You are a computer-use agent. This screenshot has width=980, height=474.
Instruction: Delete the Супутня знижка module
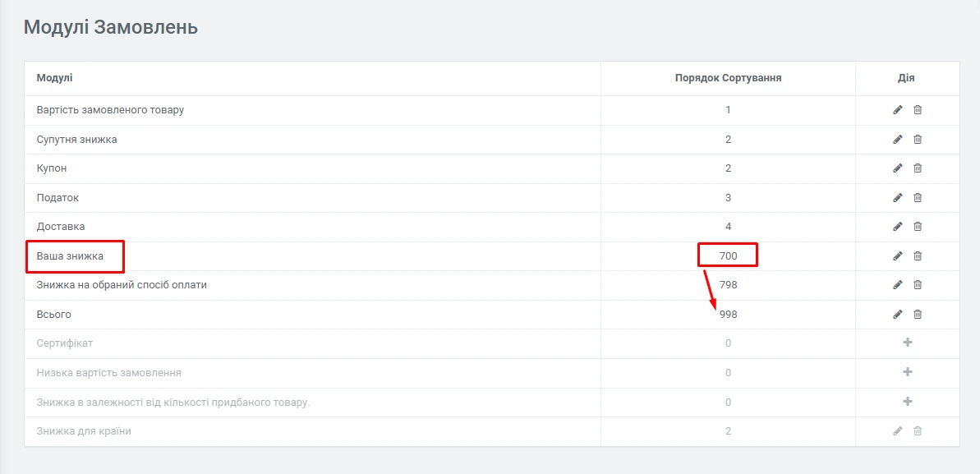[x=918, y=140]
